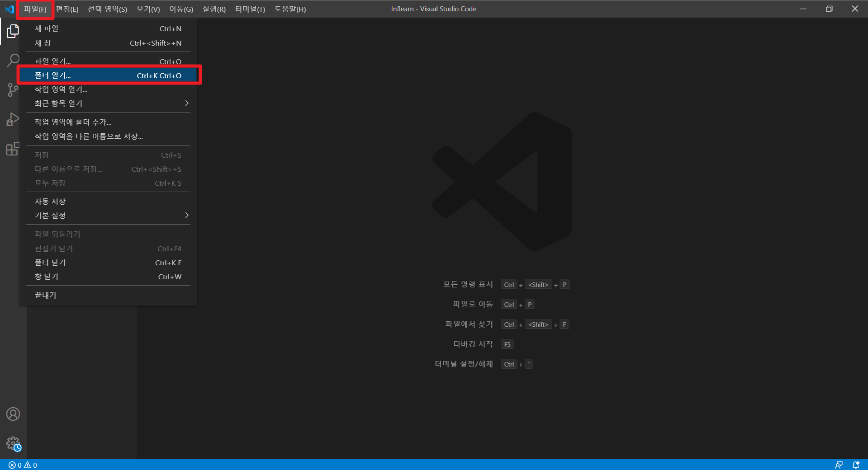The width and height of the screenshot is (868, 470).
Task: Open the Manage gear icon
Action: (x=14, y=444)
